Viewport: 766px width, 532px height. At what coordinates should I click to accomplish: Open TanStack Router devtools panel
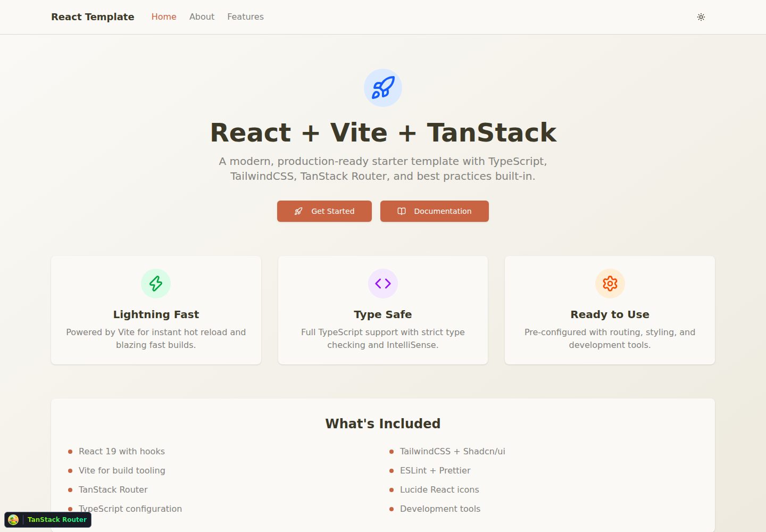coord(48,520)
